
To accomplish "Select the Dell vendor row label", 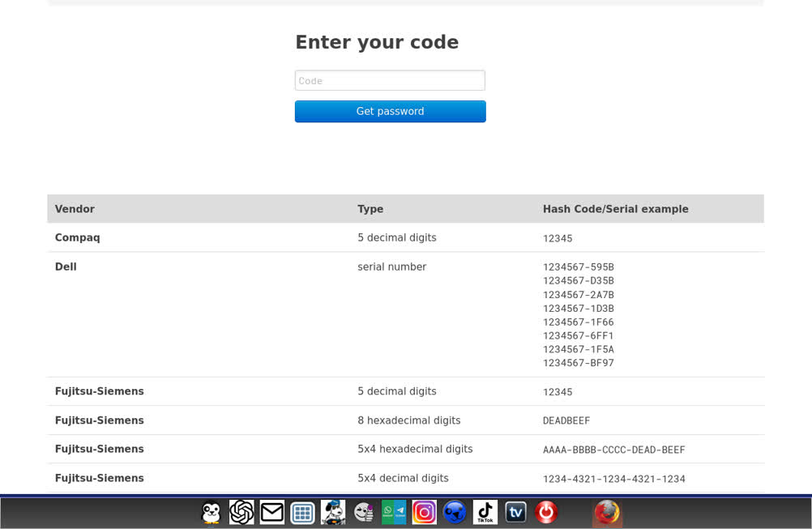I will pyautogui.click(x=66, y=267).
